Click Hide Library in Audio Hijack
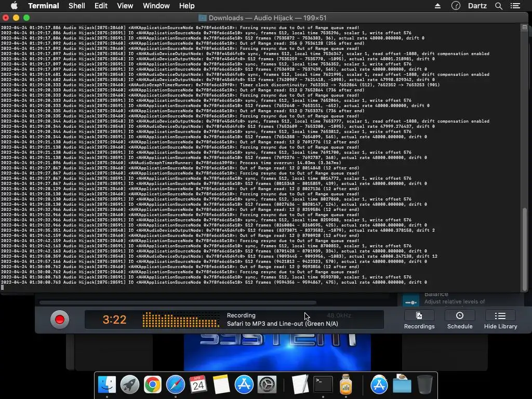 500,320
